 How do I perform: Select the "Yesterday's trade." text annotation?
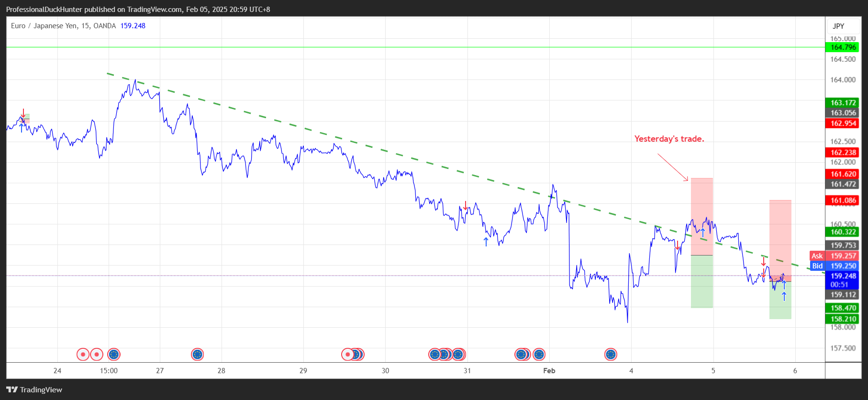tap(669, 139)
